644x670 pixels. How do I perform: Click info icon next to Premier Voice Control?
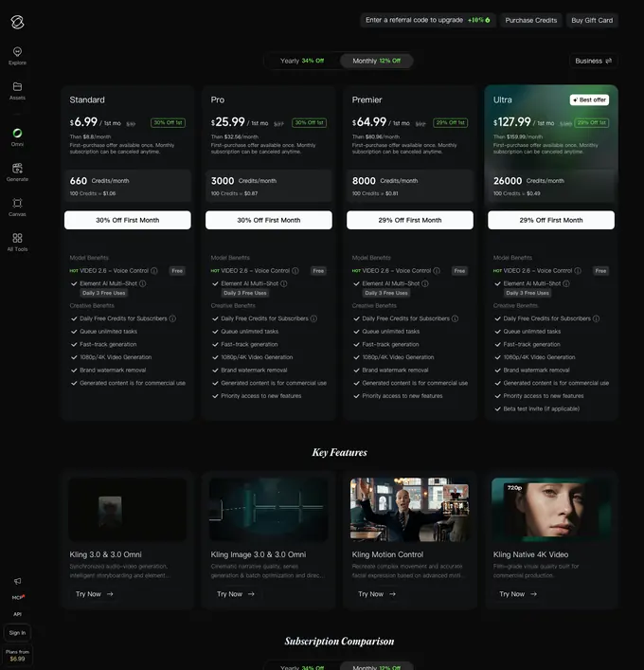click(x=437, y=271)
